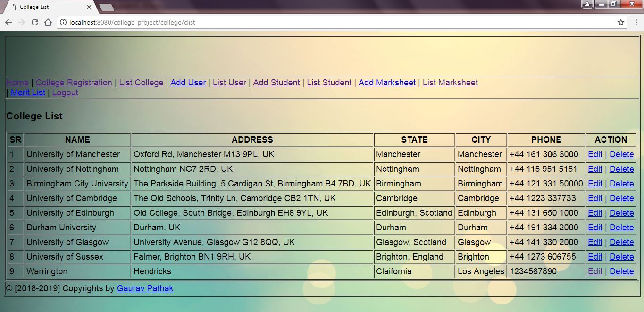
Task: Delete the University of Glasgow entry
Action: click(621, 242)
